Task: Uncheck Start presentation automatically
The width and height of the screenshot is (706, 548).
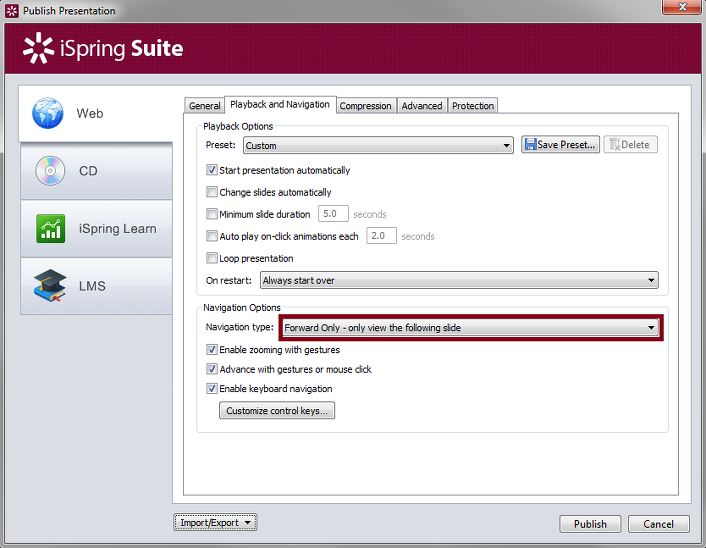Action: coord(212,170)
